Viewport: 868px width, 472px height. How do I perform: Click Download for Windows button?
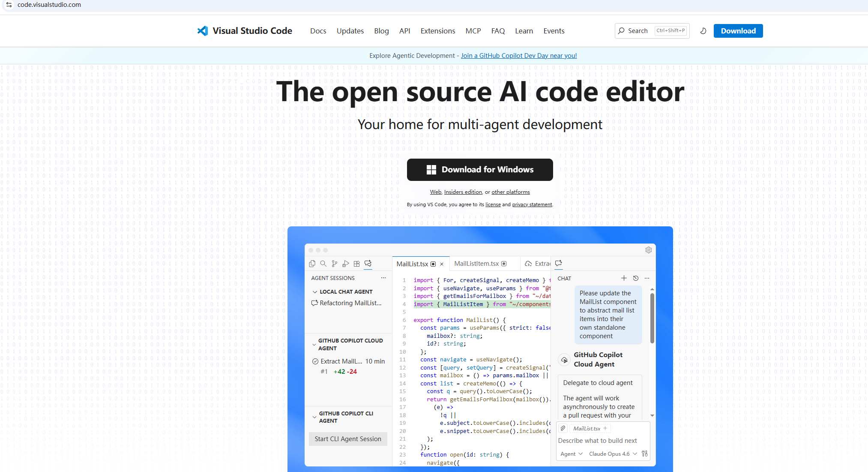point(480,170)
